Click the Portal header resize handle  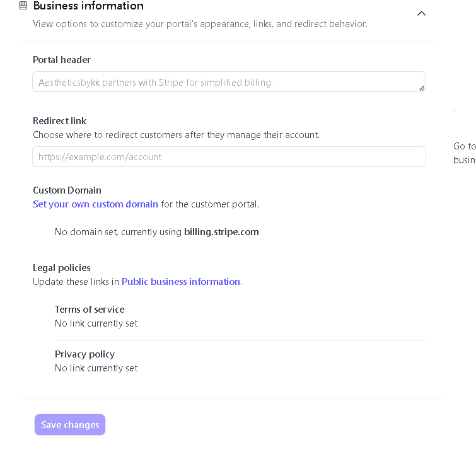(422, 88)
